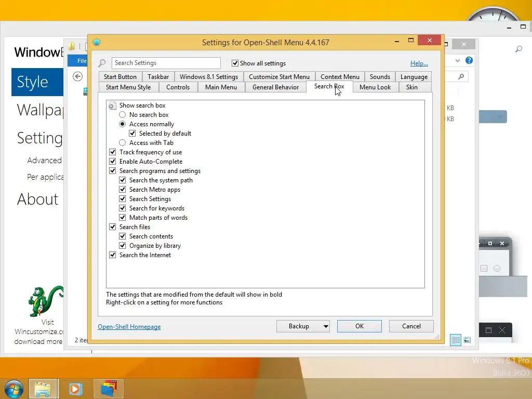This screenshot has height=399, width=532.
Task: Disable Enable Auto-Complete checkbox
Action: coord(112,162)
